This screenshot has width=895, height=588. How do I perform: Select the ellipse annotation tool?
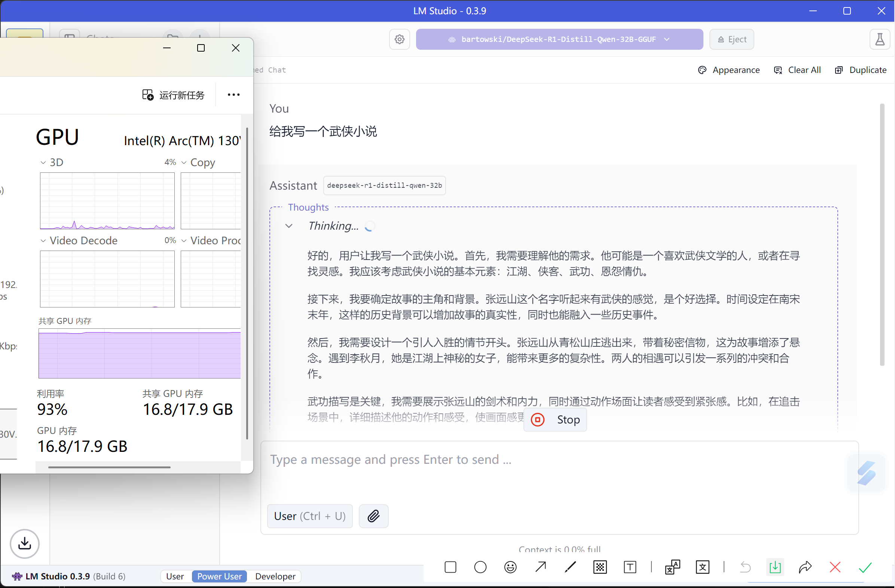[480, 567]
